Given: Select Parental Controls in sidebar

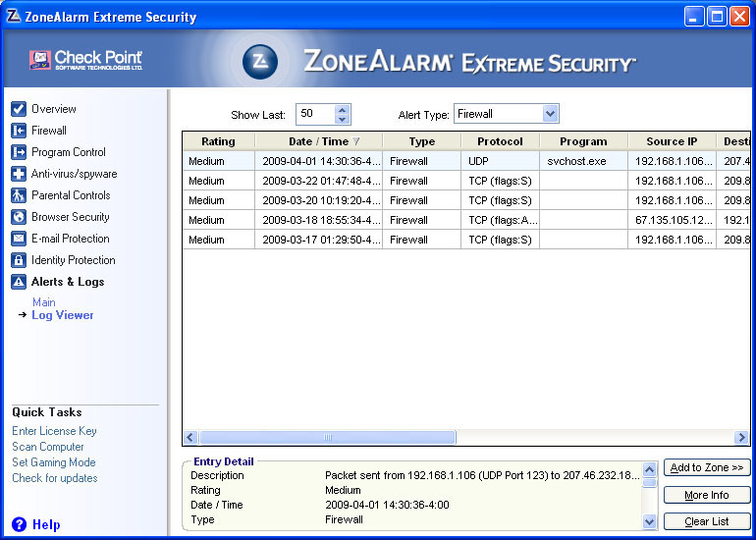Looking at the screenshot, I should pyautogui.click(x=71, y=195).
